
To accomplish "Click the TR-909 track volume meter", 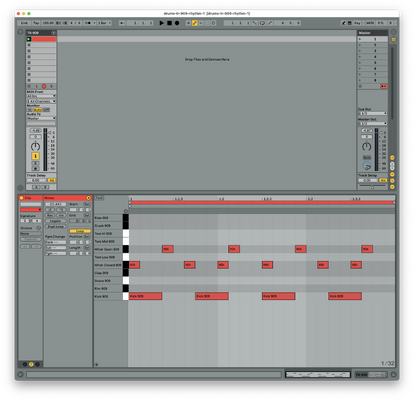I will 45,150.
